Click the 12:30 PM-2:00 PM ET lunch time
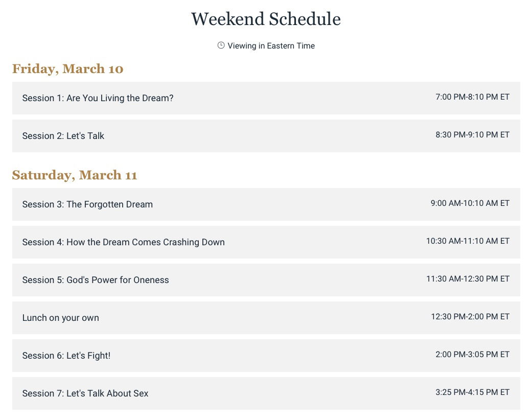Image resolution: width=529 pixels, height=420 pixels. [470, 317]
